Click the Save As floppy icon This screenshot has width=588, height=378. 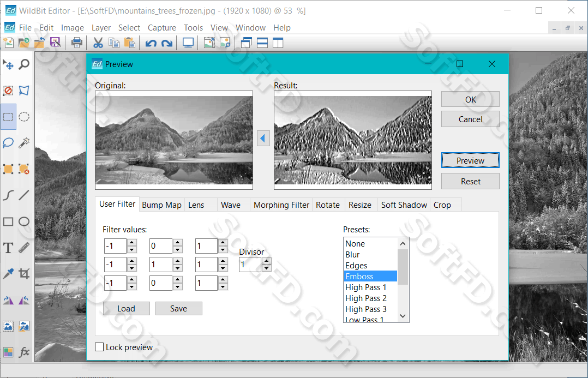[x=56, y=43]
